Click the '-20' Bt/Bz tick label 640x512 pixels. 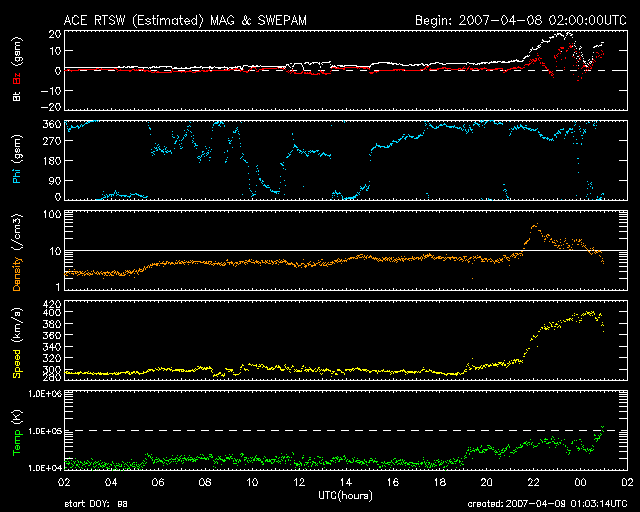point(51,107)
